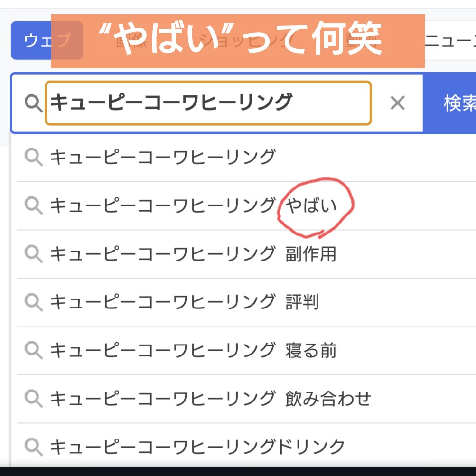Select the first suggestion キューピーコーワヒーリング
This screenshot has width=476, height=476.
click(x=162, y=157)
